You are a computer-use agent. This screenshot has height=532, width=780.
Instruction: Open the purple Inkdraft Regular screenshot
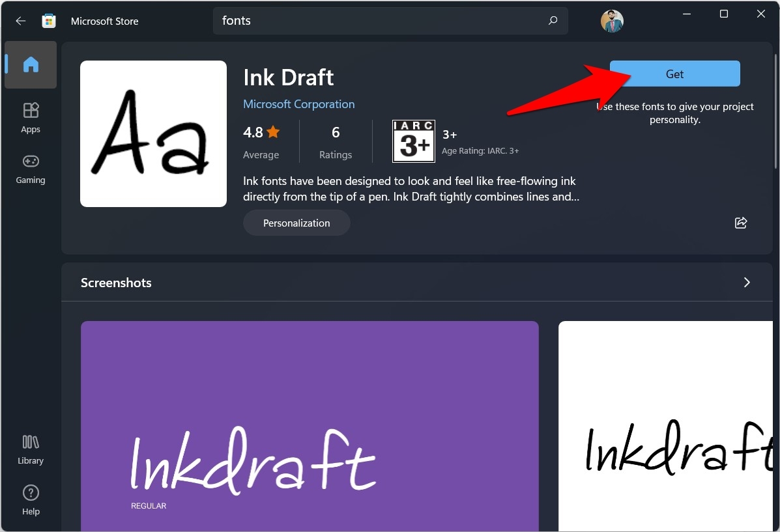[310, 426]
